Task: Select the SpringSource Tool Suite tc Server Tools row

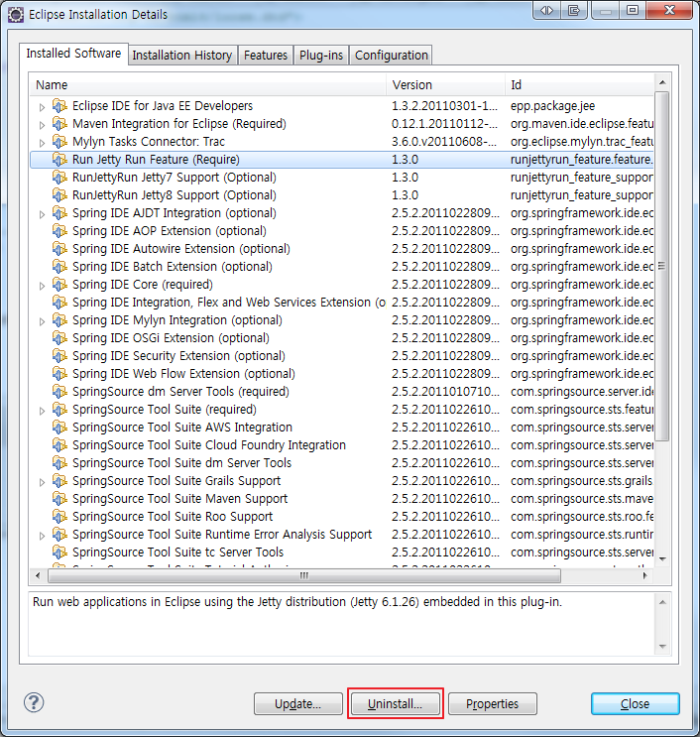Action: (341, 553)
